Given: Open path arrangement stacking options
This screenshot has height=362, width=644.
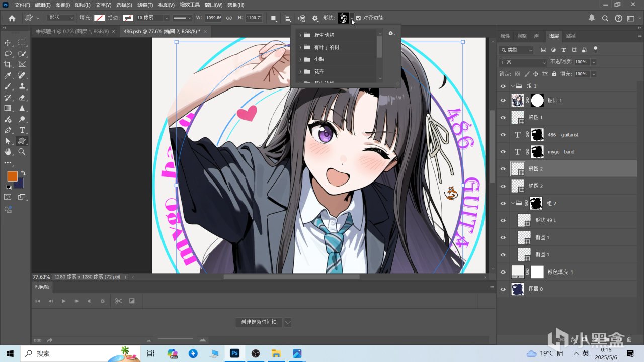Looking at the screenshot, I should point(301,18).
